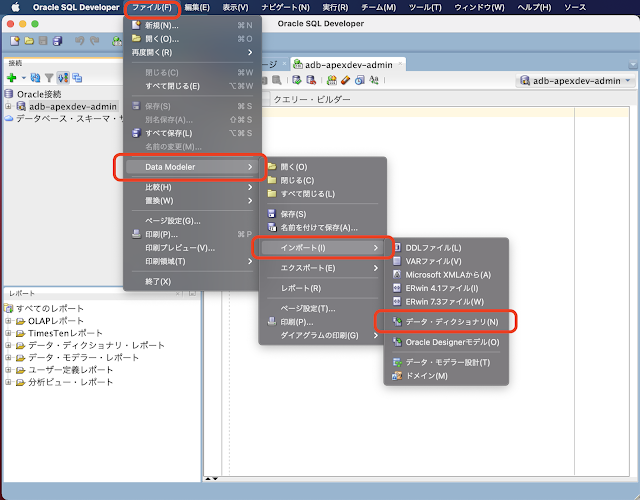Choose 開く(O)... from the File menu
The width and height of the screenshot is (640, 500).
[192, 39]
